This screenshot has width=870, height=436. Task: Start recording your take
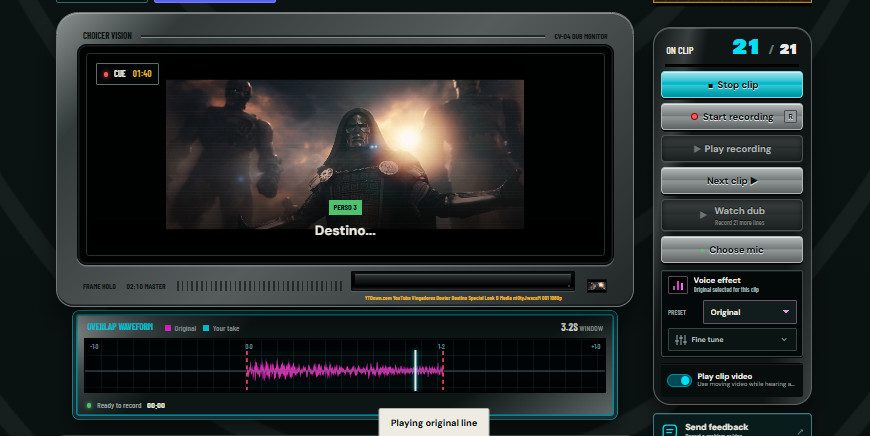point(731,116)
